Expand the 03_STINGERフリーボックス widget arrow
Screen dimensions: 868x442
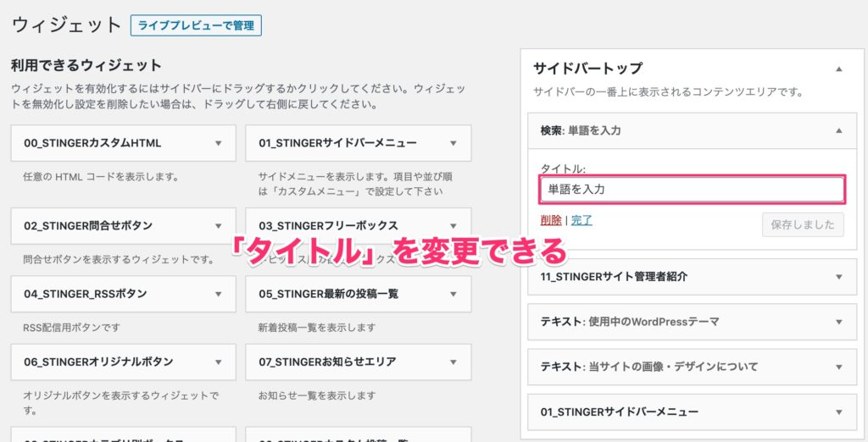[x=453, y=226]
